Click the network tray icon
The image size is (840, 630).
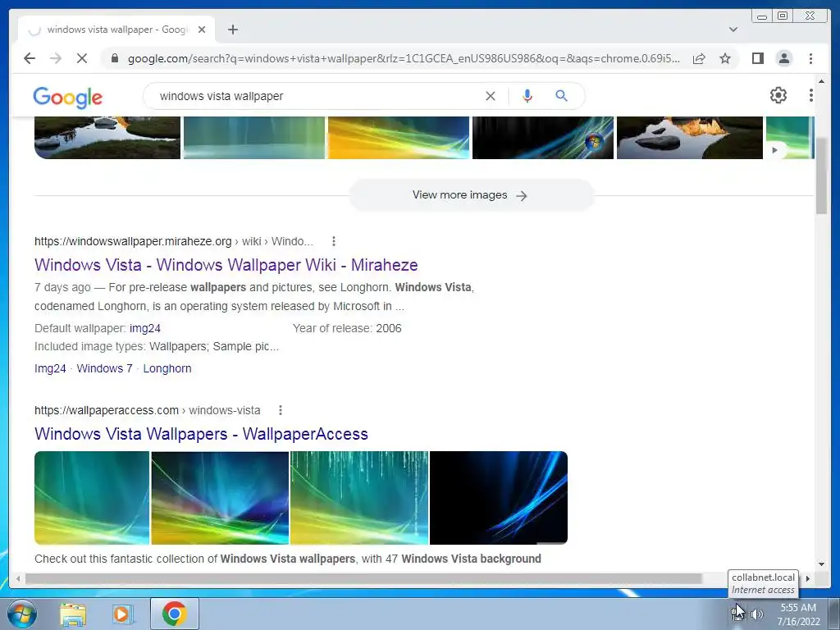pyautogui.click(x=738, y=614)
